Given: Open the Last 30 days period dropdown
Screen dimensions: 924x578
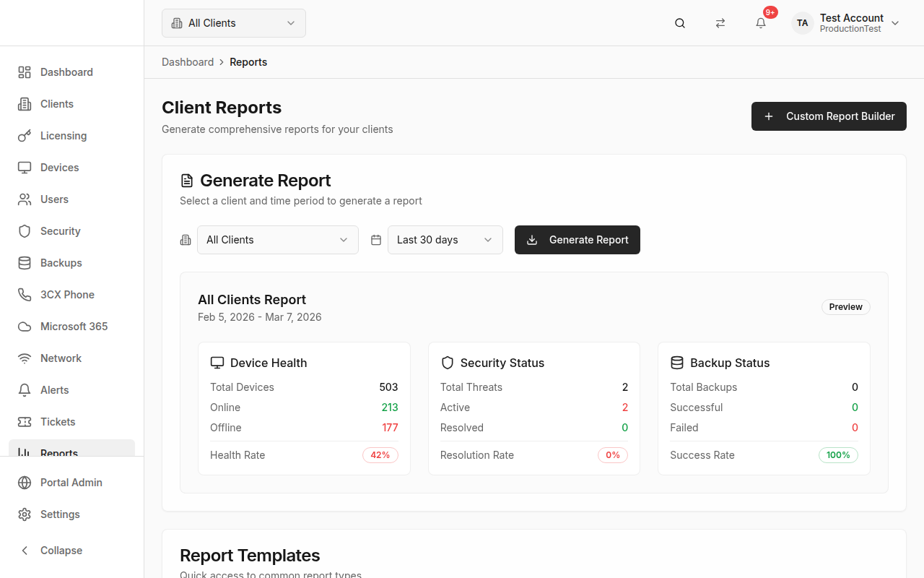Looking at the screenshot, I should (x=445, y=240).
